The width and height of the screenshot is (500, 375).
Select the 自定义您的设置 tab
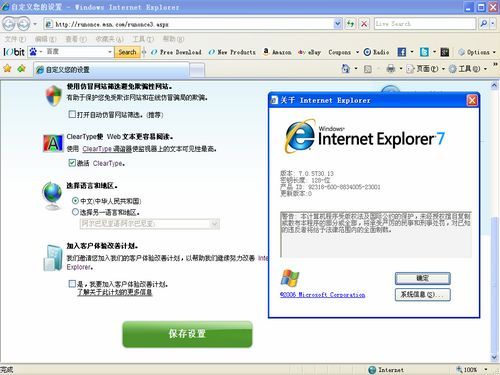112,70
